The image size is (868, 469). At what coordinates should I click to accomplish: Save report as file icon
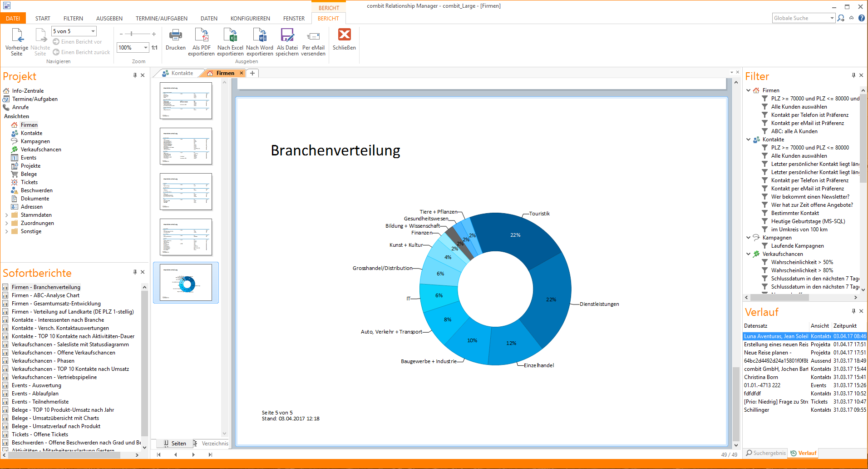[287, 35]
